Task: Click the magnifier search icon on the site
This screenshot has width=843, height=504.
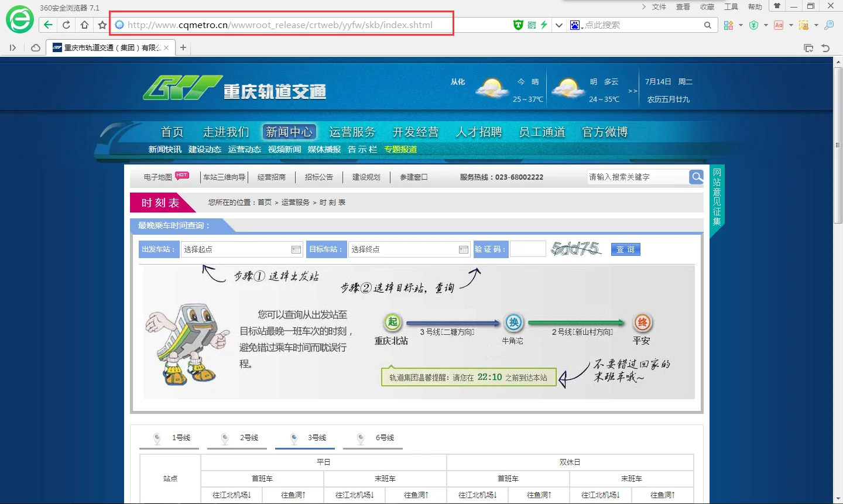Action: click(x=696, y=177)
